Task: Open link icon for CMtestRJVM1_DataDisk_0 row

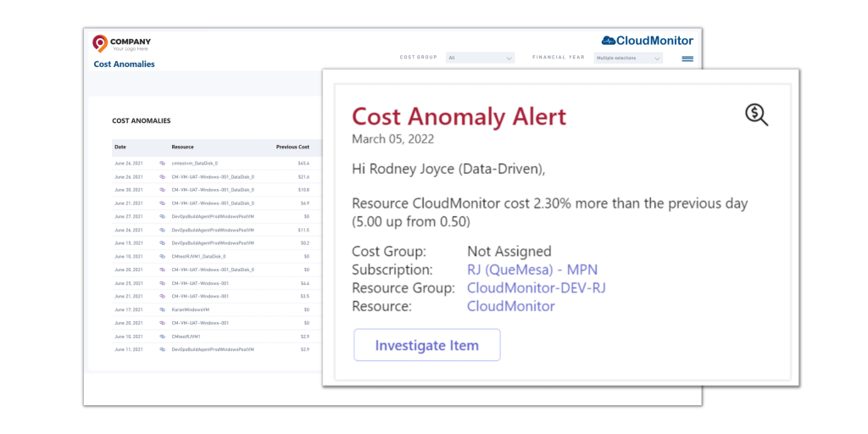Action: tap(162, 256)
